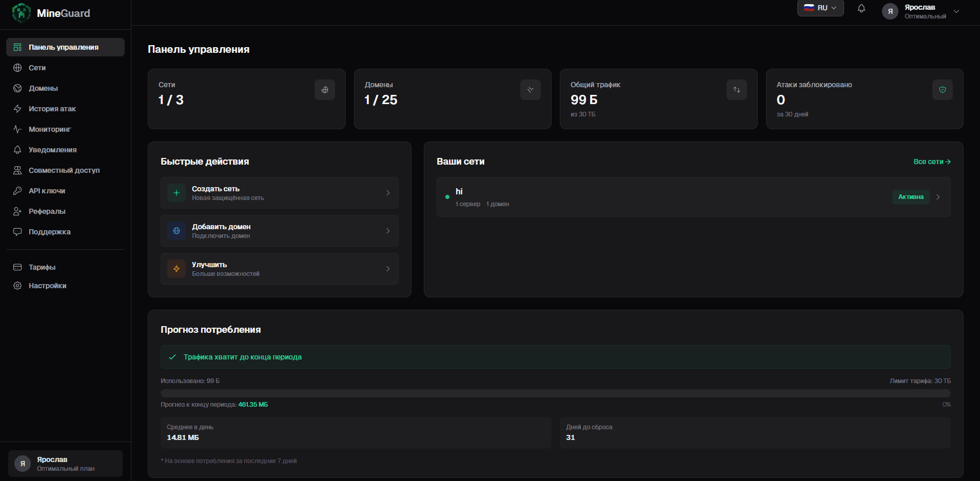This screenshot has width=980, height=481.
Task: Click the lightning icon for История атак
Action: point(17,109)
